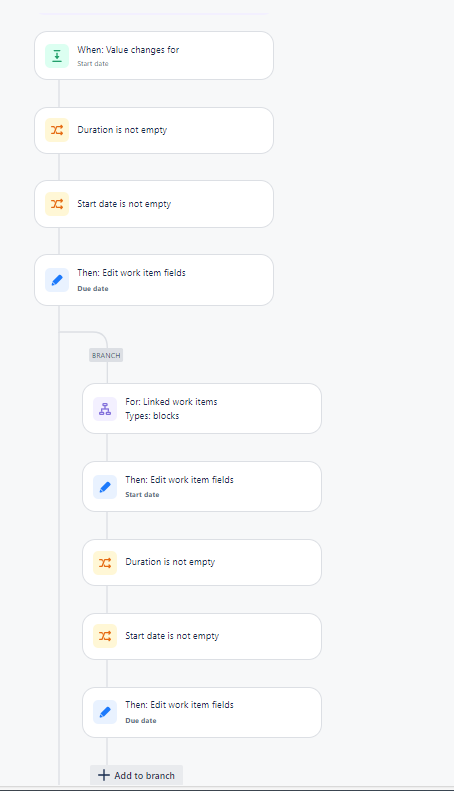Screen dimensions: 454x791
Task: Open "Start date is not empty" inside the branch
Action: pos(202,636)
